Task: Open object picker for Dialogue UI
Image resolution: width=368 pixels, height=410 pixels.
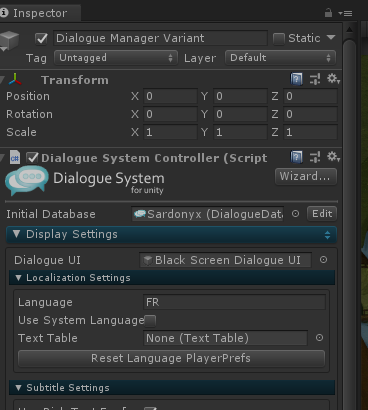Action: click(x=323, y=260)
